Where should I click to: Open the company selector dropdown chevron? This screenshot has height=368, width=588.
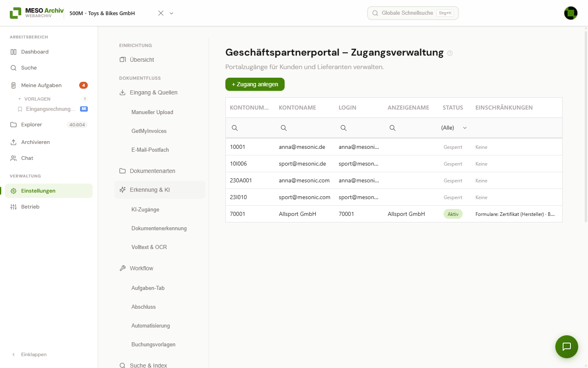coord(171,13)
